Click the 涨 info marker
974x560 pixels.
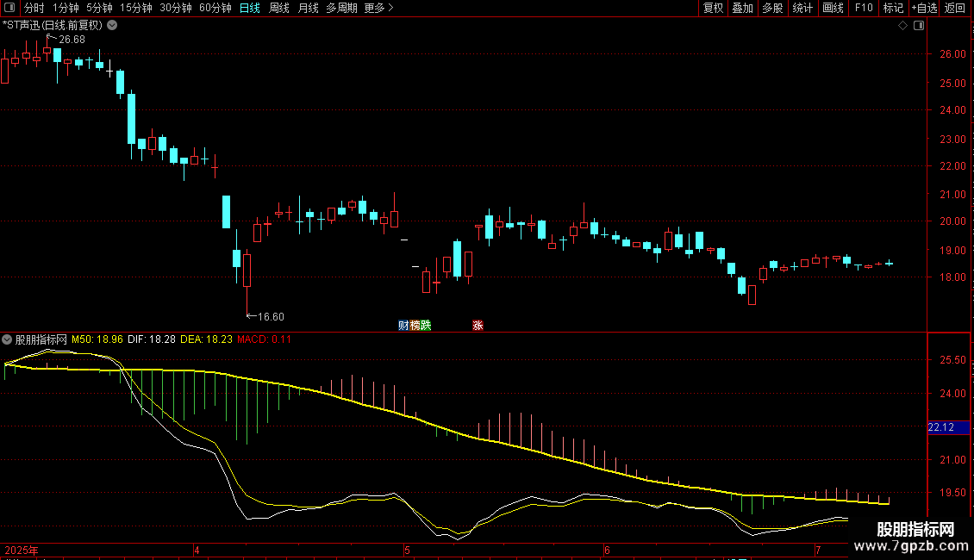click(478, 326)
